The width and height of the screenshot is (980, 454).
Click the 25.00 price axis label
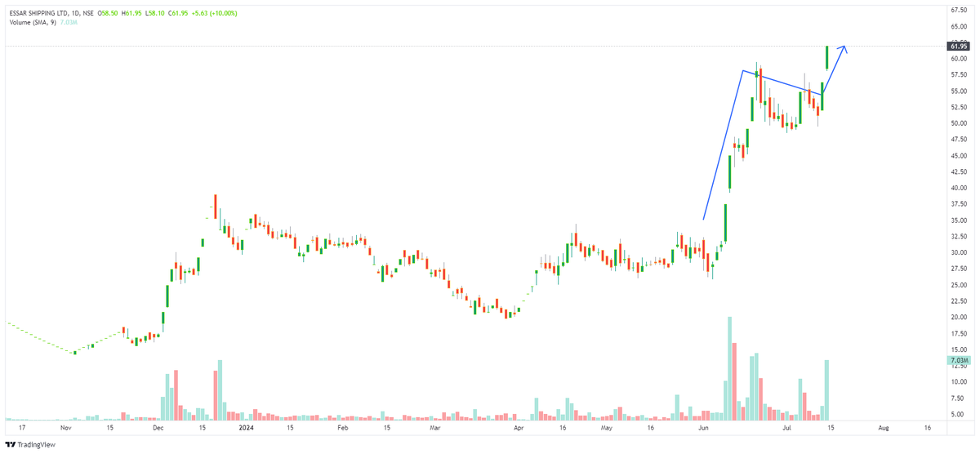point(959,285)
